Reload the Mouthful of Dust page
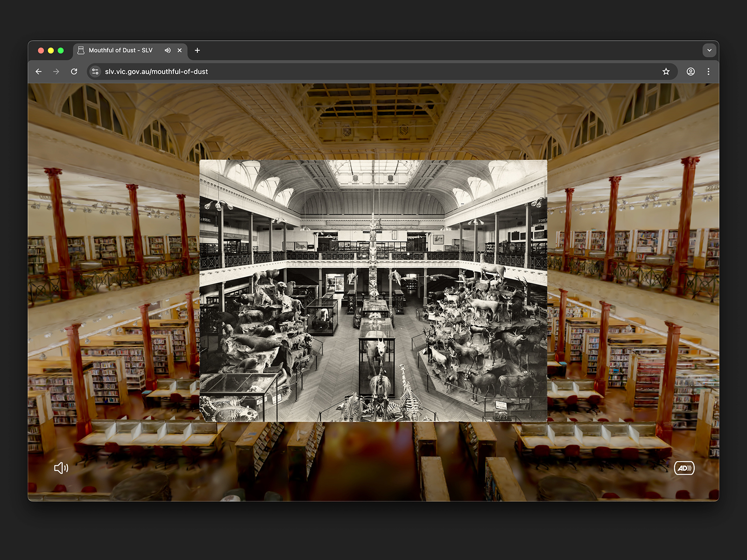 [x=74, y=71]
